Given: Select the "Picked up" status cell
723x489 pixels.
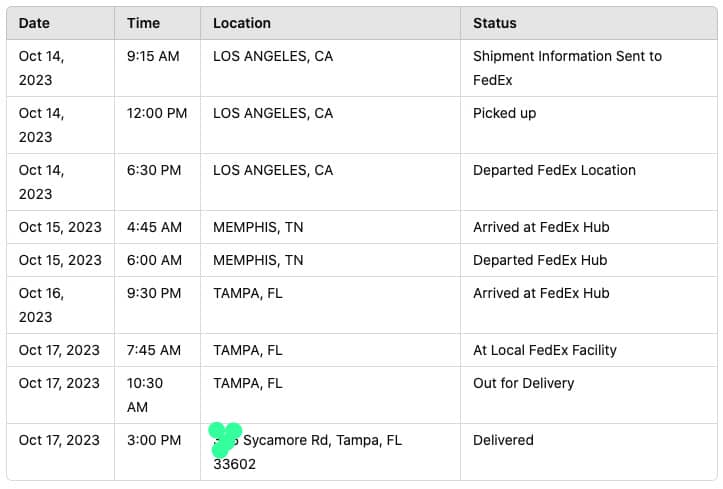Looking at the screenshot, I should click(x=504, y=113).
